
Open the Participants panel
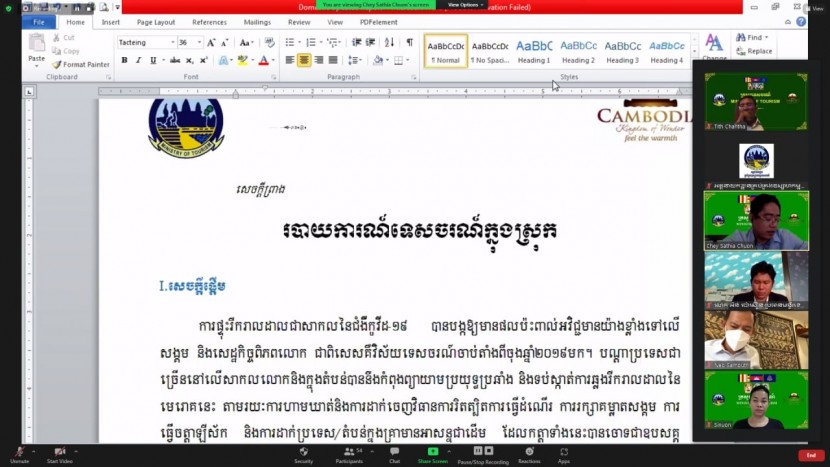[x=350, y=453]
